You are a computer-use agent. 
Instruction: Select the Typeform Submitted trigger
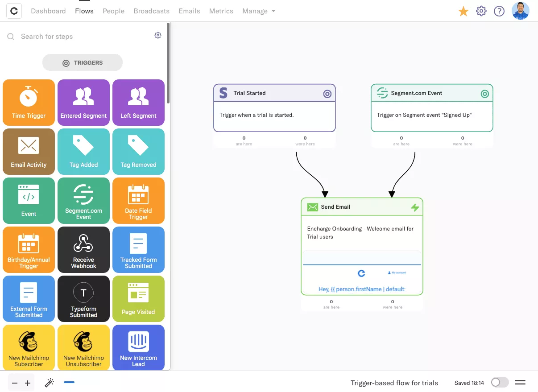tap(83, 299)
